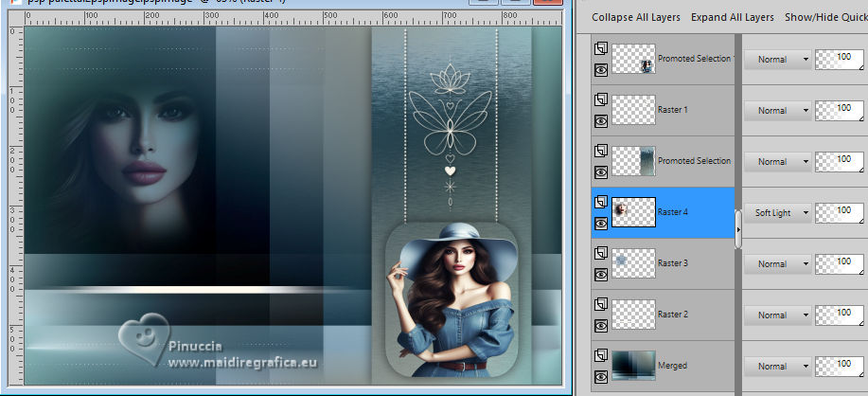This screenshot has height=396, width=868.
Task: Hide the Raster 4 layer
Action: coord(601,224)
